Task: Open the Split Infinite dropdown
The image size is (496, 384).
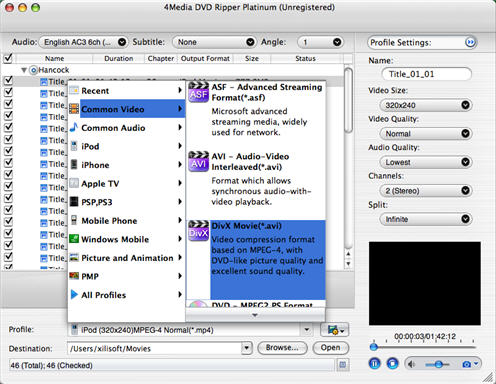Action: point(426,219)
